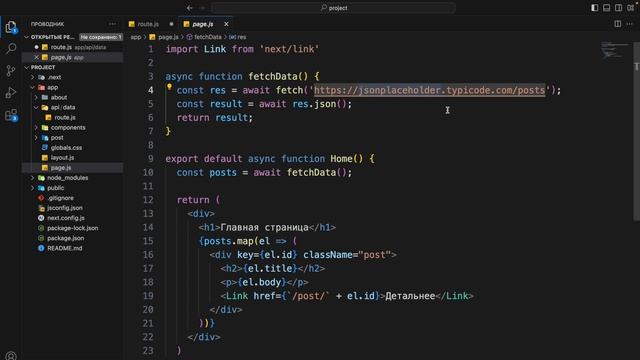Expand the .next folder
The image size is (640, 360).
32,77
